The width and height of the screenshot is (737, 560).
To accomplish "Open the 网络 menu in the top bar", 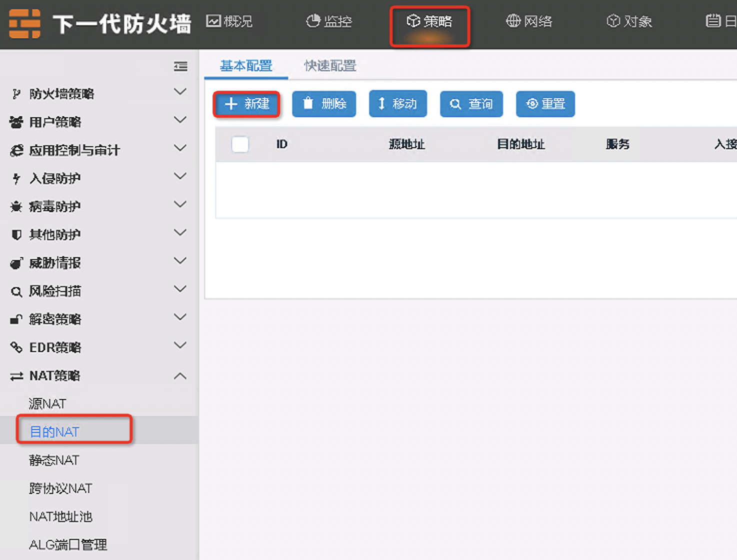I will point(529,21).
